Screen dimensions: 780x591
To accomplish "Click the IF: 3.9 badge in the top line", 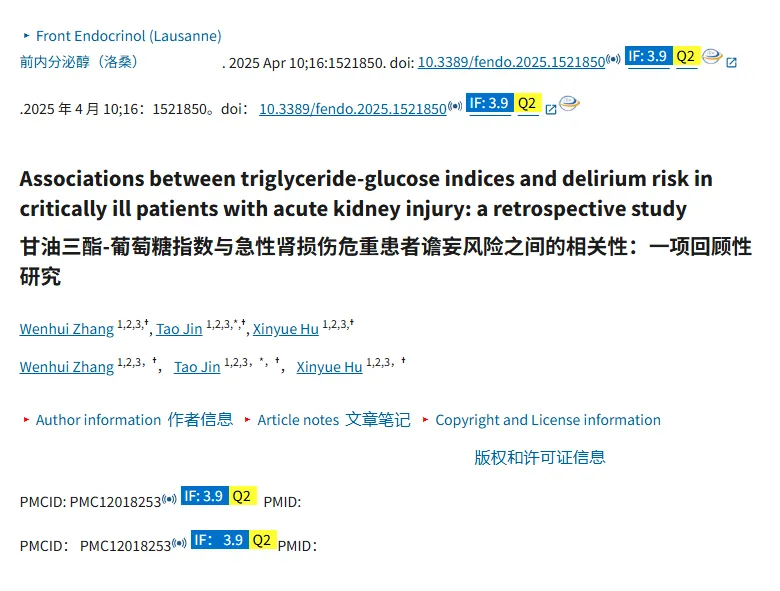I will tap(648, 56).
